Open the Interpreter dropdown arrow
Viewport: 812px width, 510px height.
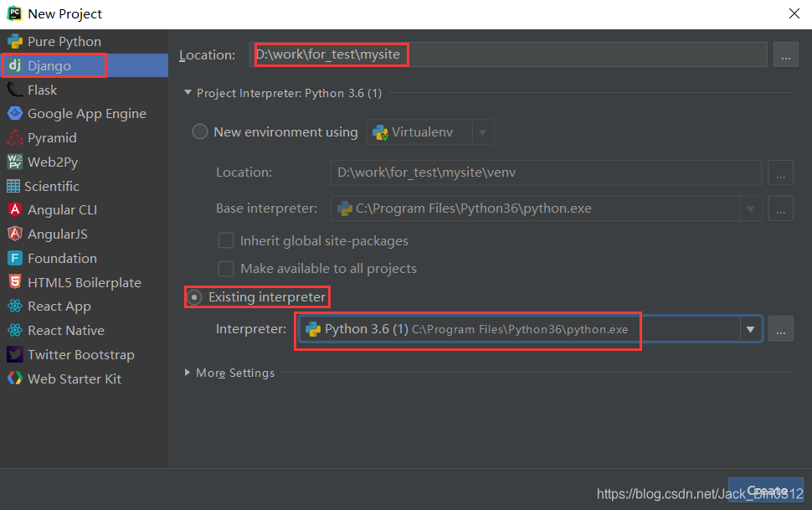coord(750,330)
